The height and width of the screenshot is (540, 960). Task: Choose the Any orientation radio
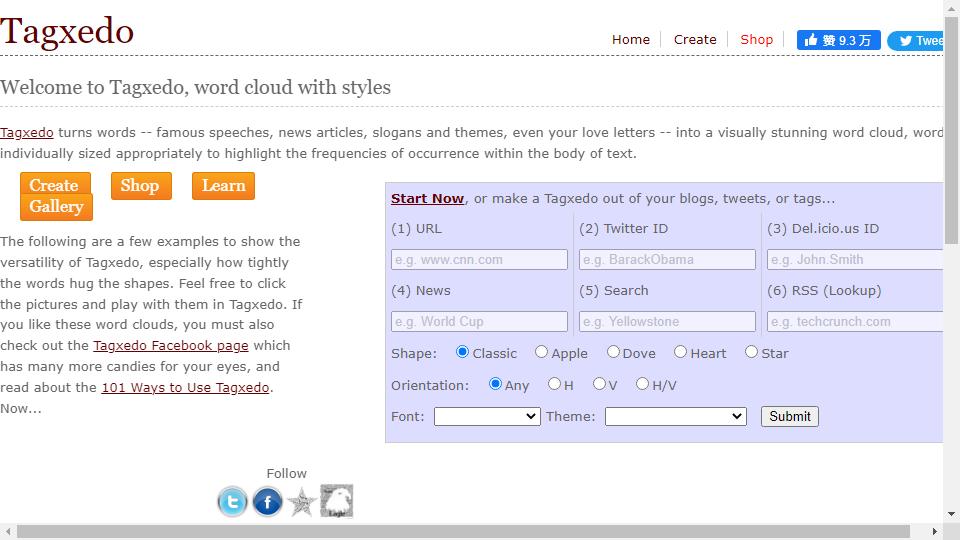[x=495, y=384]
